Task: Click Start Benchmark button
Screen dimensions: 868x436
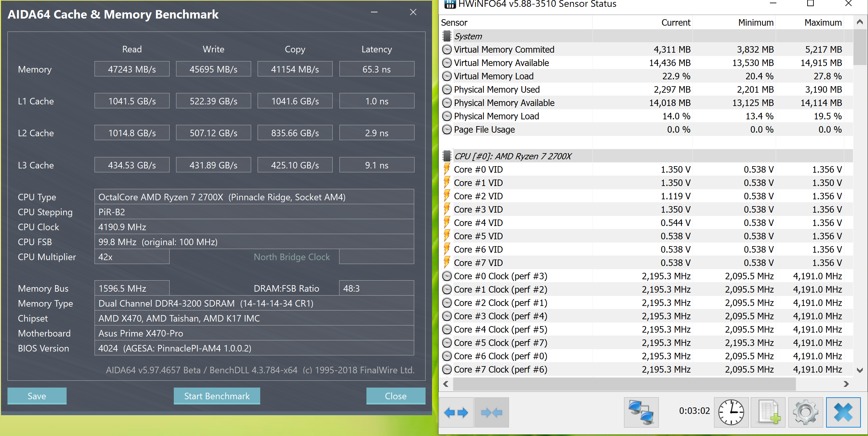Action: (x=217, y=396)
